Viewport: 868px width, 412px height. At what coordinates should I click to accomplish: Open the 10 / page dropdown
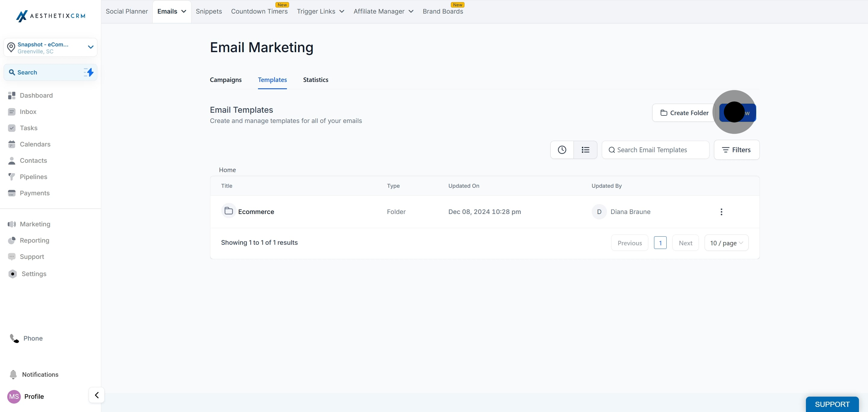[726, 243]
